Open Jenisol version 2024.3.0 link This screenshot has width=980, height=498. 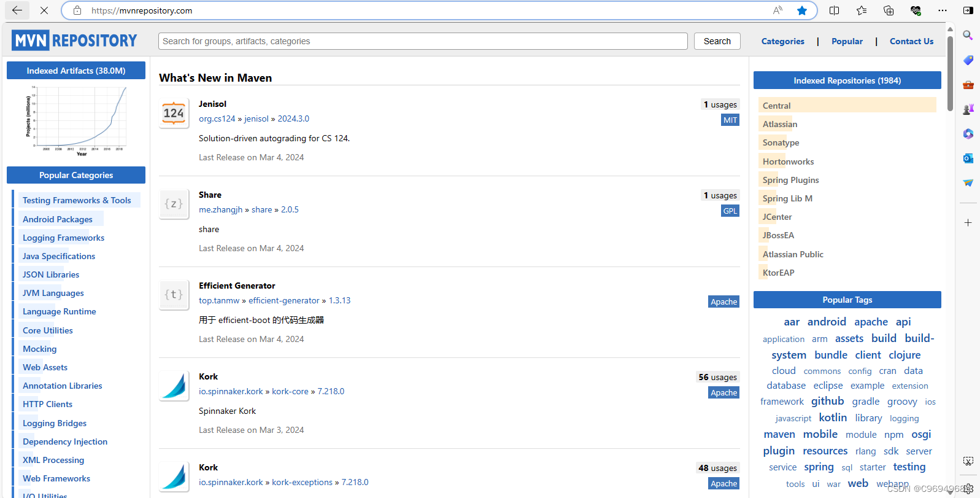pyautogui.click(x=293, y=119)
